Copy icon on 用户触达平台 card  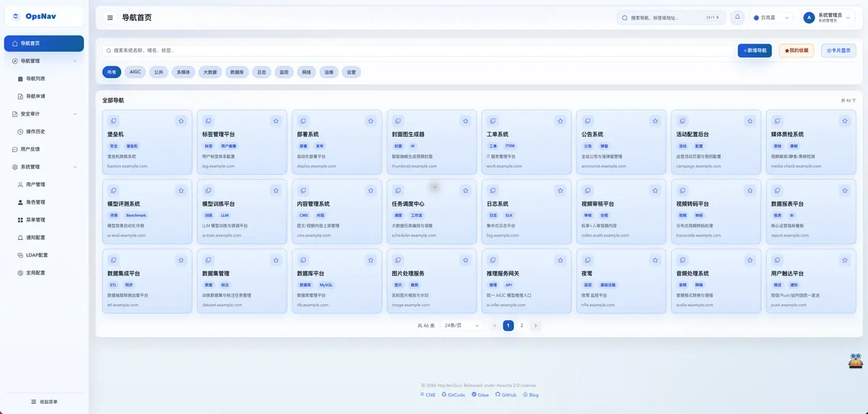tap(777, 260)
